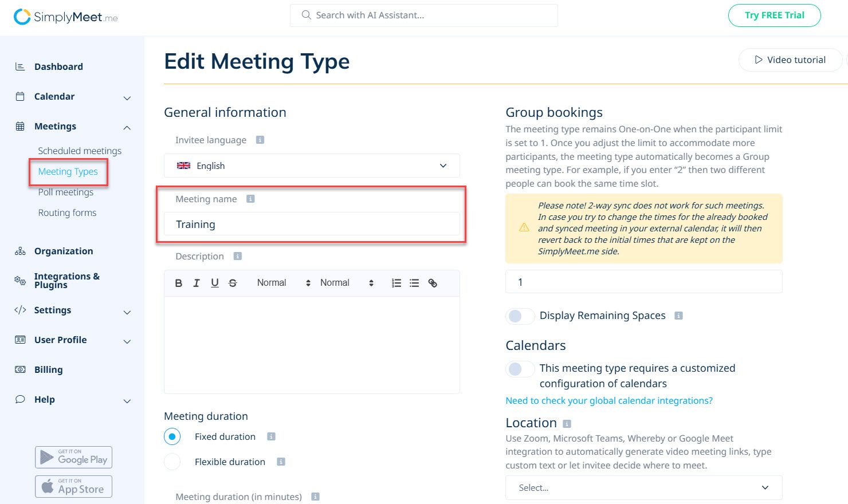Apply strikethrough formatting in the description editor
The height and width of the screenshot is (504, 848).
tap(232, 282)
